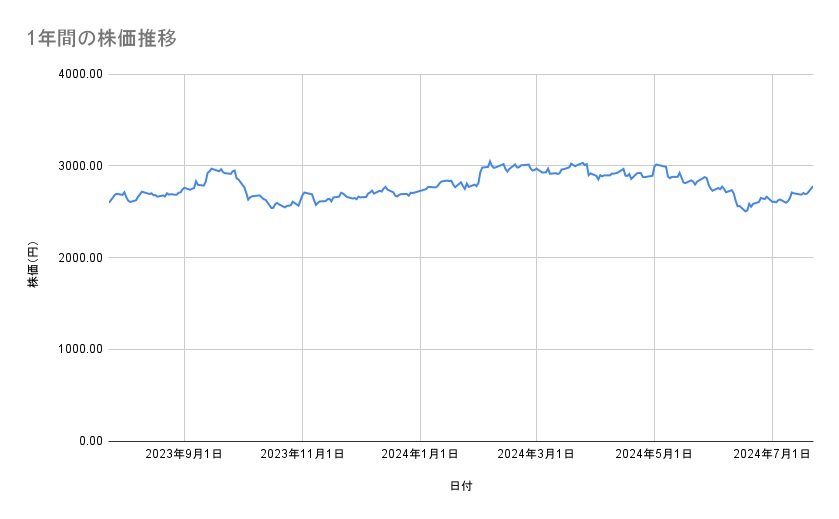Click the leftmost starting point of the blue line

[x=109, y=202]
